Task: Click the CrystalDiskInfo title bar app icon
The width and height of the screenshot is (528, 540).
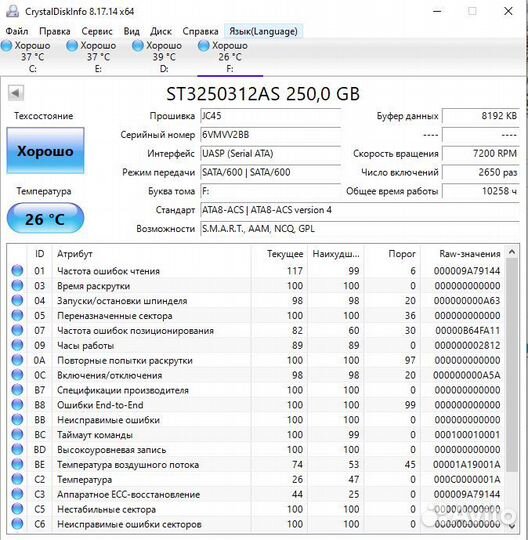Action: 13,11
